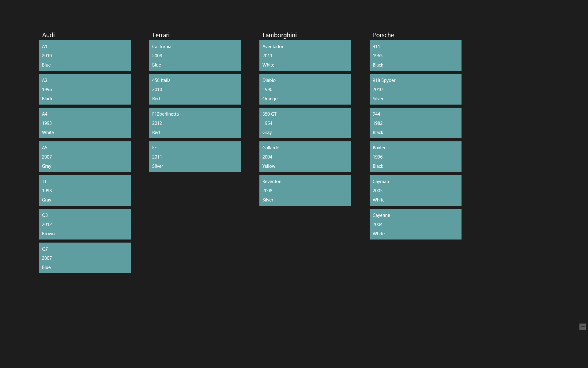This screenshot has width=588, height=368.
Task: Select the 918 Spyder tile
Action: (x=415, y=89)
